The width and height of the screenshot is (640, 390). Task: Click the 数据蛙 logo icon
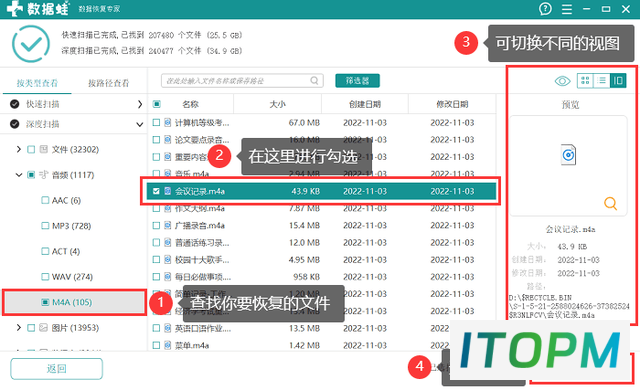15,9
